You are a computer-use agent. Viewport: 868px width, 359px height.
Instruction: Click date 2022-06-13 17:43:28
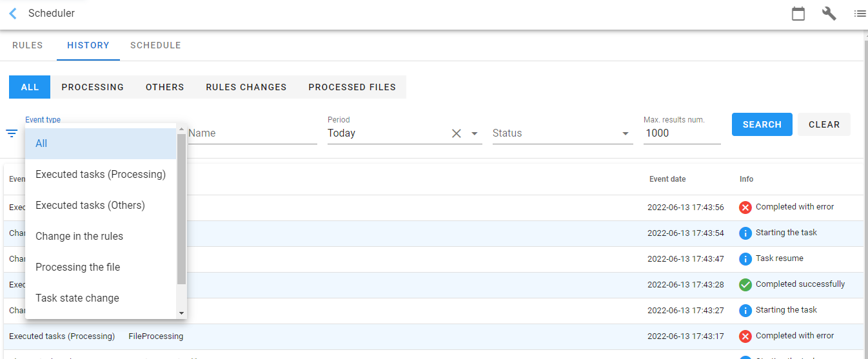[686, 285]
